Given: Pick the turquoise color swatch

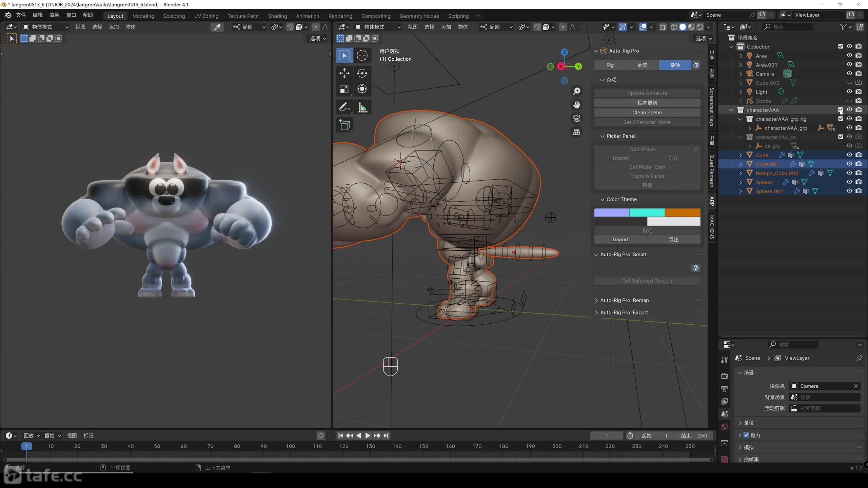Looking at the screenshot, I should click(x=647, y=212).
